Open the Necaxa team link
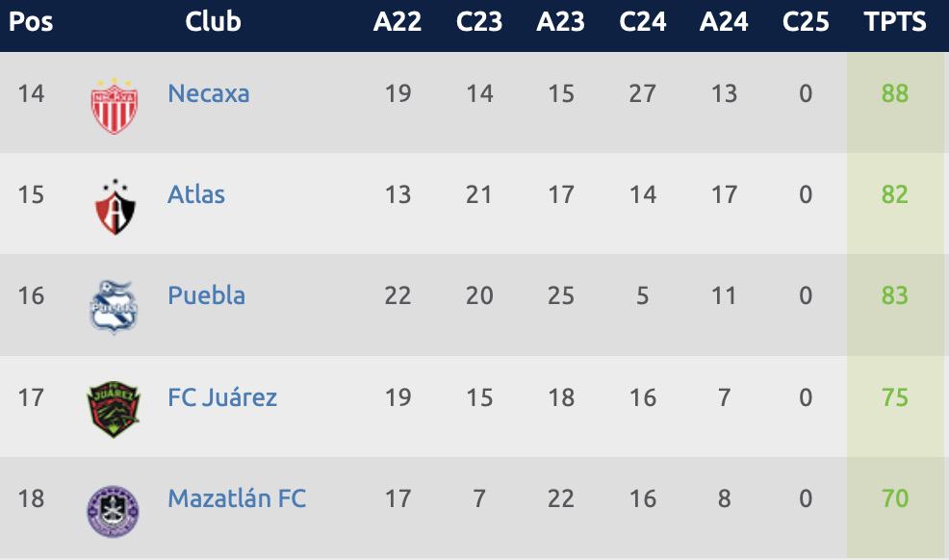Viewport: 949px width, 560px height. (x=208, y=93)
